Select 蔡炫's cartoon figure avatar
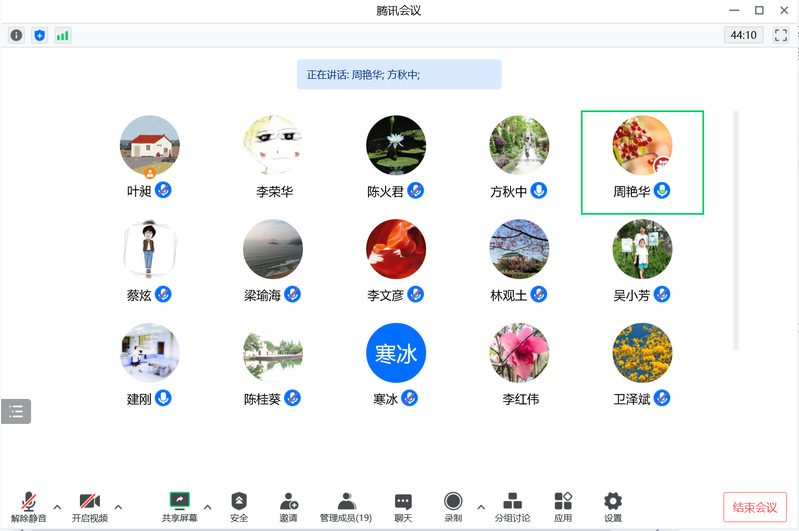Viewport: 799px width, 531px height. (150, 249)
